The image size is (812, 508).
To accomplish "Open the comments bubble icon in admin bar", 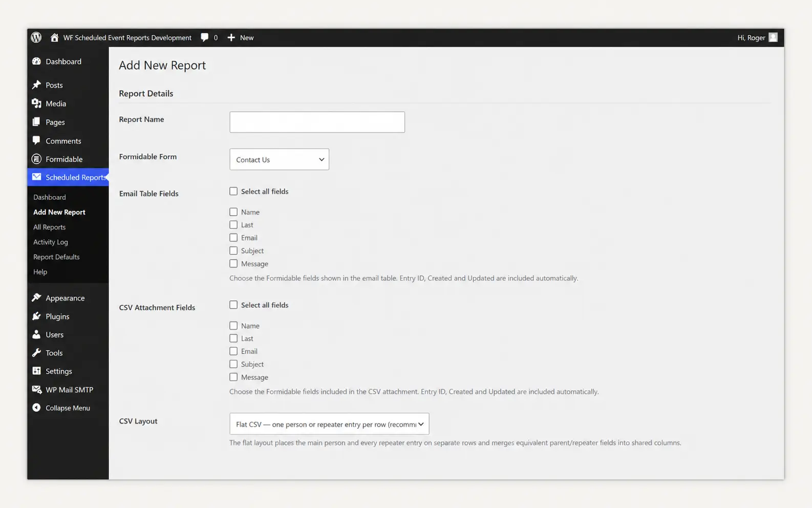I will click(204, 37).
